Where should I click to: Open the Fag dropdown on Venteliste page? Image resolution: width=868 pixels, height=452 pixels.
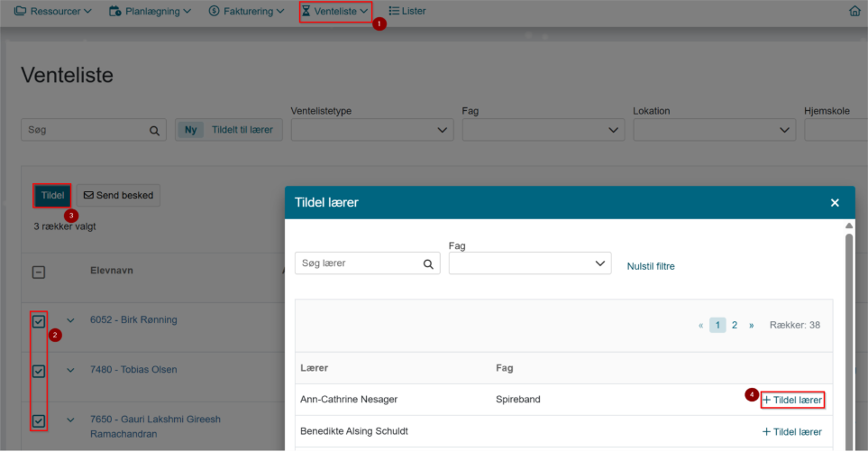pyautogui.click(x=543, y=130)
